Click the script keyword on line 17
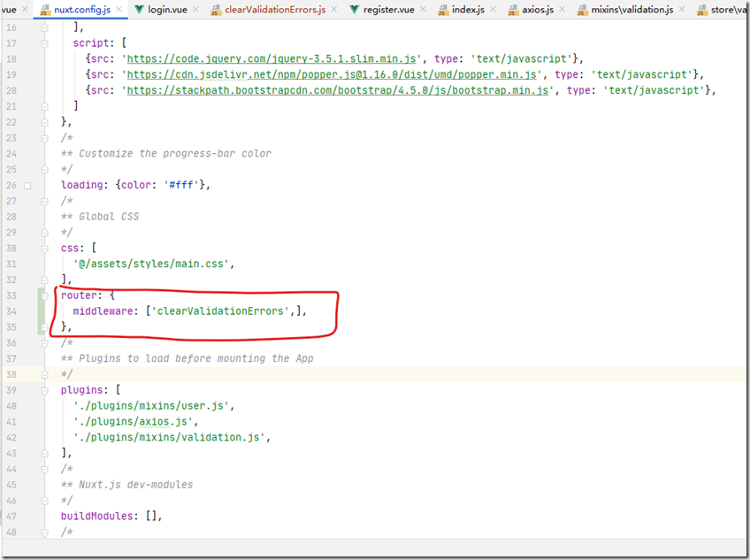750x560 pixels. point(90,43)
